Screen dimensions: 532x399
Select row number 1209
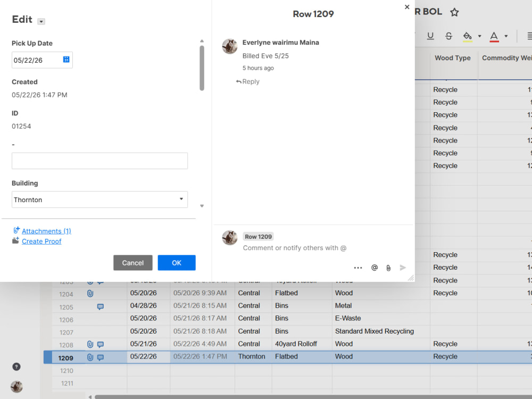65,358
